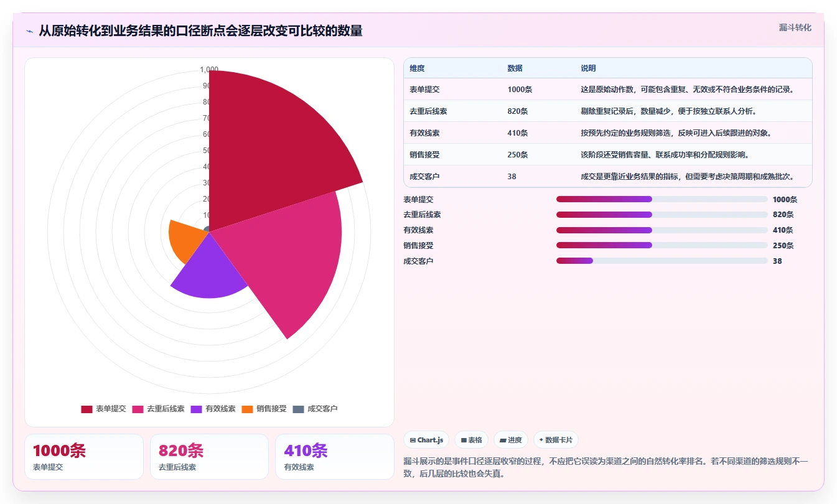The width and height of the screenshot is (837, 504).
Task: Click the 漏斗转化 label at top right
Action: coord(795,27)
